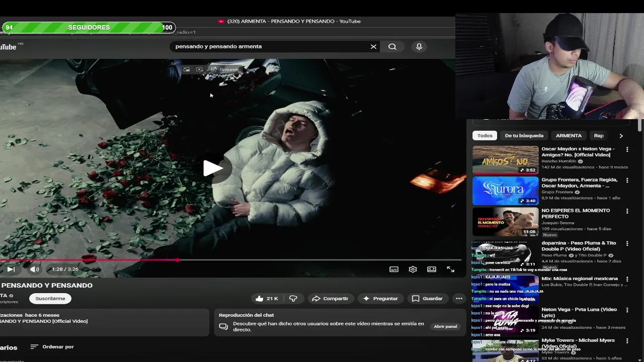Image resolution: width=644 pixels, height=362 pixels.
Task: Open the Aurora Grupo Frontera thumbnail
Action: tap(506, 191)
